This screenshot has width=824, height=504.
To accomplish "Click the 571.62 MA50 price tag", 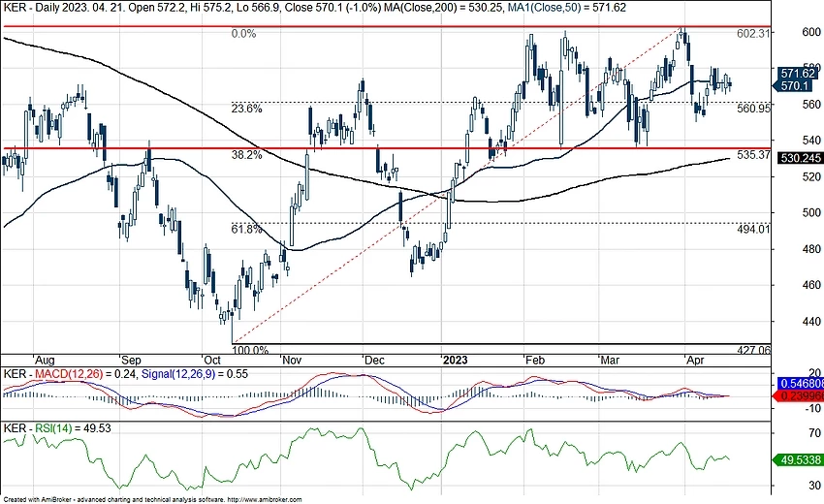I will tap(799, 73).
